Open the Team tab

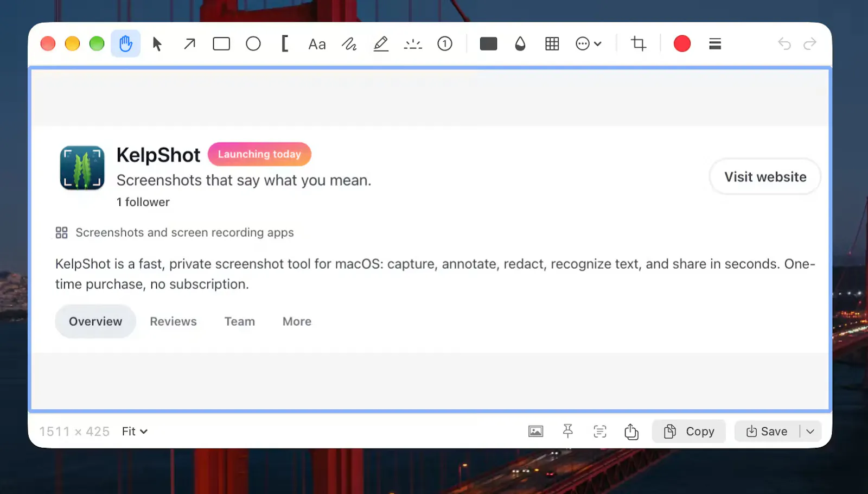tap(240, 321)
